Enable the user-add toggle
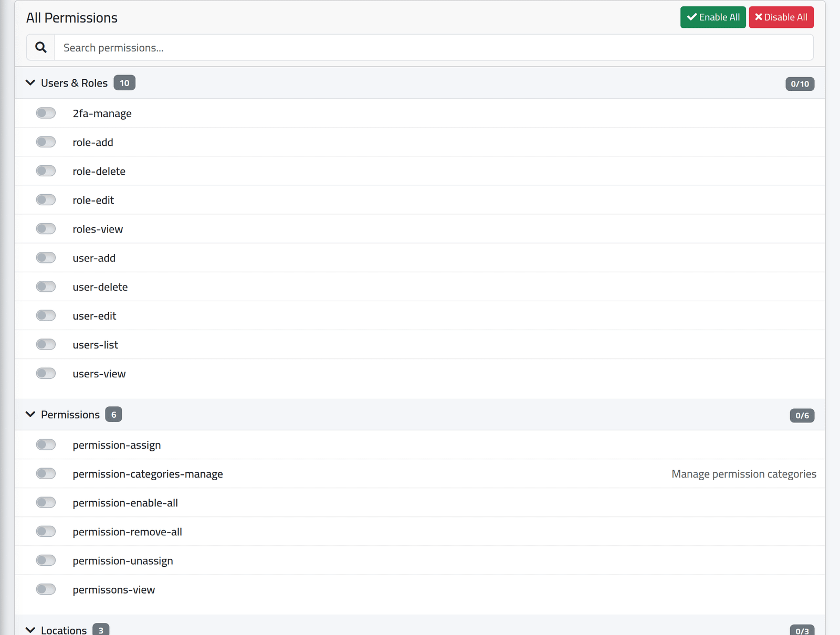 pyautogui.click(x=46, y=257)
